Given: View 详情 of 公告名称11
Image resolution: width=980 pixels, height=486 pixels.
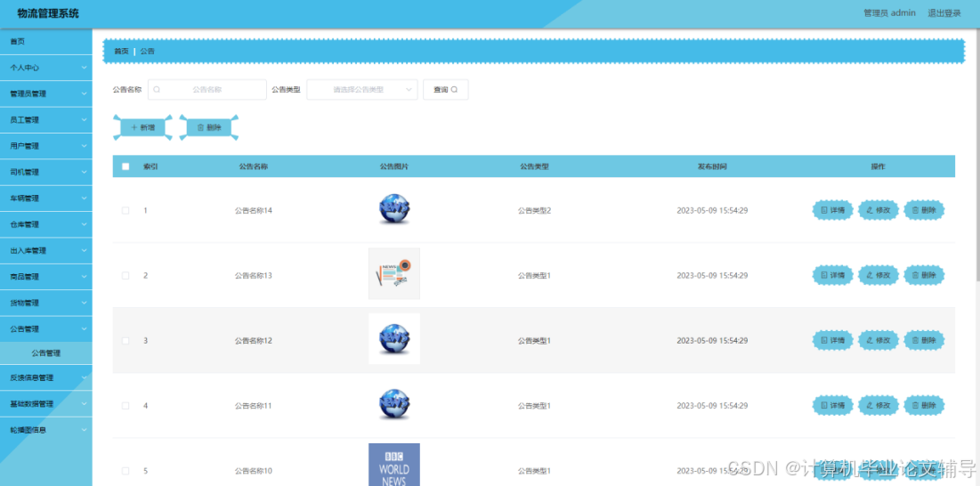Looking at the screenshot, I should coord(832,405).
